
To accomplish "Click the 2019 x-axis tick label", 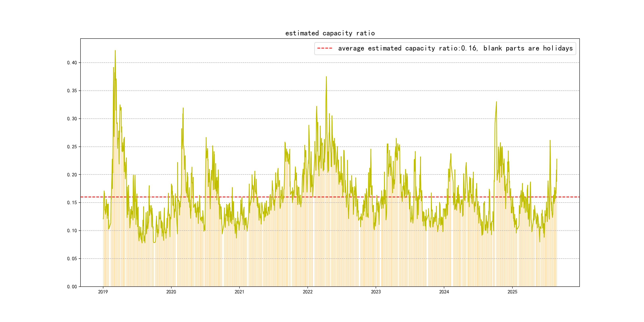I will pos(103,292).
